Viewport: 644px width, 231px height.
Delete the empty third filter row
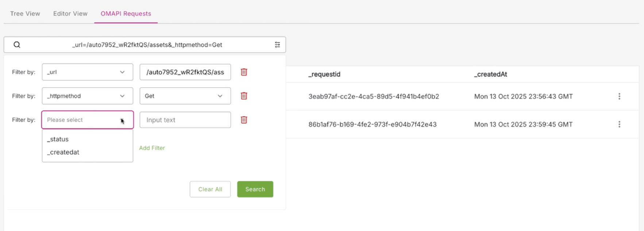[x=244, y=120]
